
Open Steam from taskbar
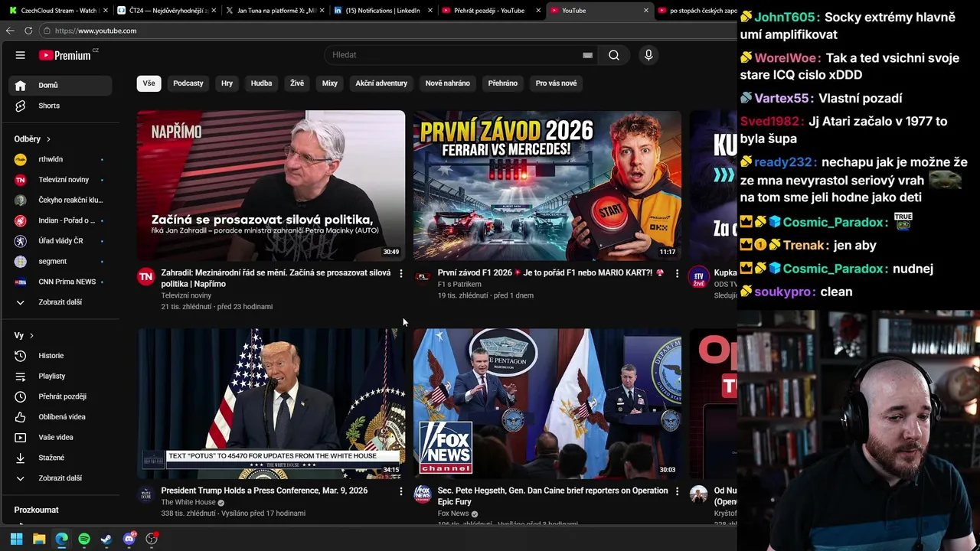click(x=106, y=539)
